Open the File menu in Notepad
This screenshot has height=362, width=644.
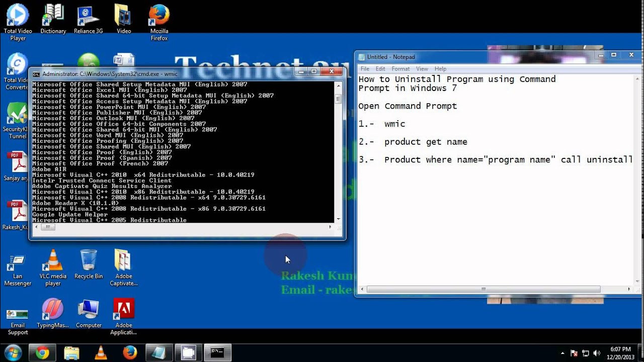365,69
